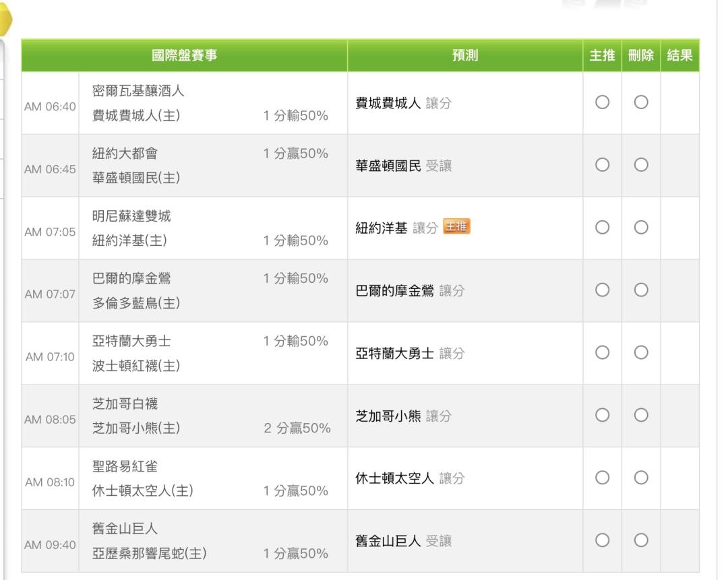The width and height of the screenshot is (728, 580).
Task: Click team name 明尼蘇達雙城
Action: 131,216
